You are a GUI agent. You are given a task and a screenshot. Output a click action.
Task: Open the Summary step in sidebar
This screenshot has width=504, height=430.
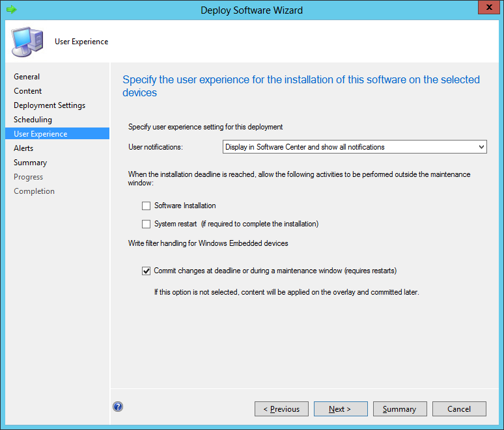pyautogui.click(x=30, y=163)
